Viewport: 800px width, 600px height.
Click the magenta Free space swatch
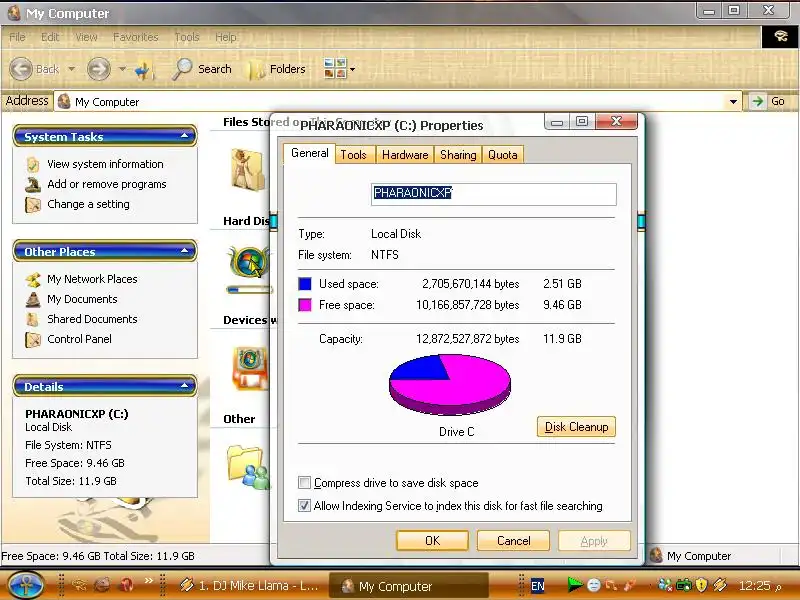(x=305, y=305)
